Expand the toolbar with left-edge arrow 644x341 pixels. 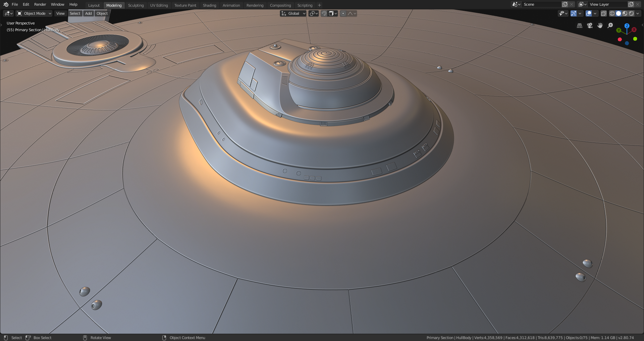coord(1,25)
